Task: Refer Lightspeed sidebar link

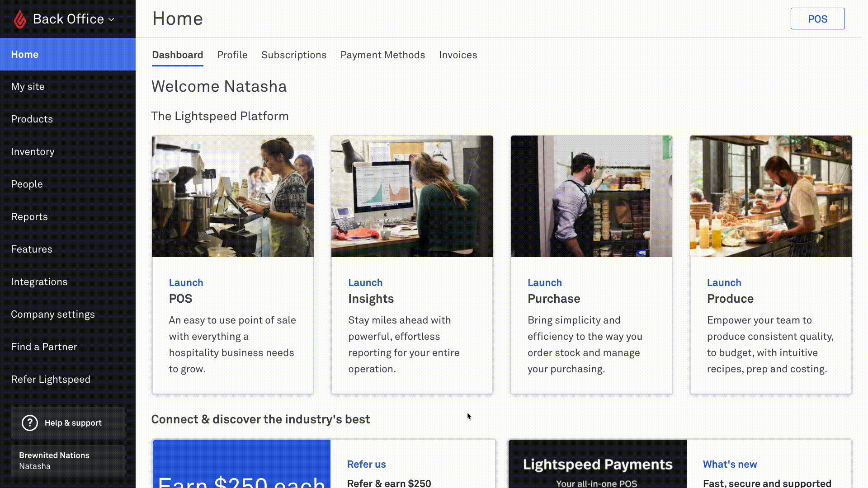Action: [x=51, y=379]
